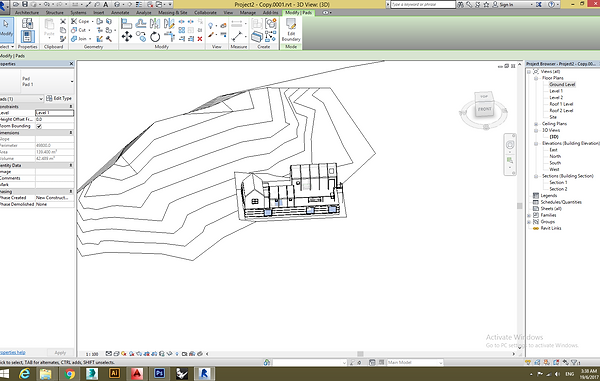
Task: Click the Edit Type button
Action: point(59,98)
